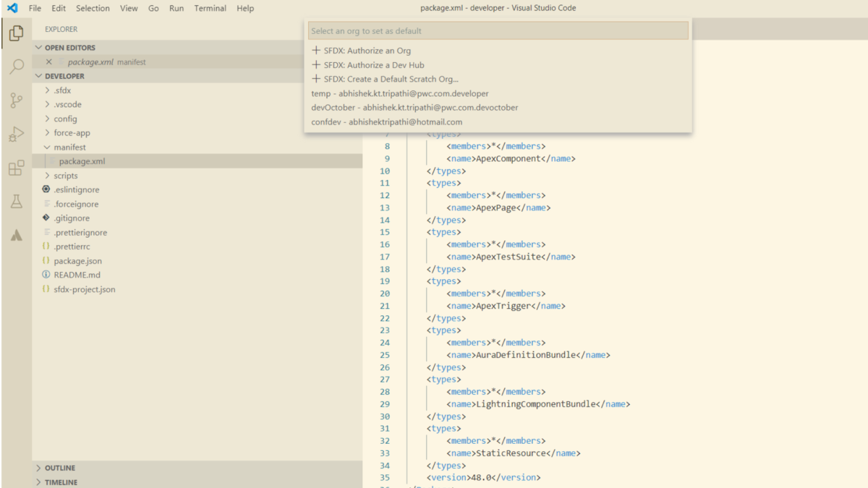Click the Explorer panel title

61,30
